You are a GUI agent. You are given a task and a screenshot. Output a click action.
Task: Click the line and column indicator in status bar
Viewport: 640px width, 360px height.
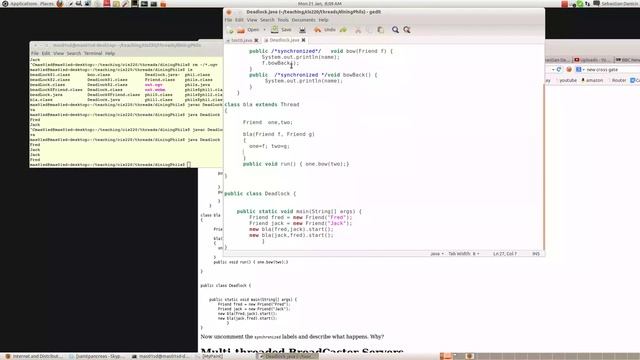point(505,254)
